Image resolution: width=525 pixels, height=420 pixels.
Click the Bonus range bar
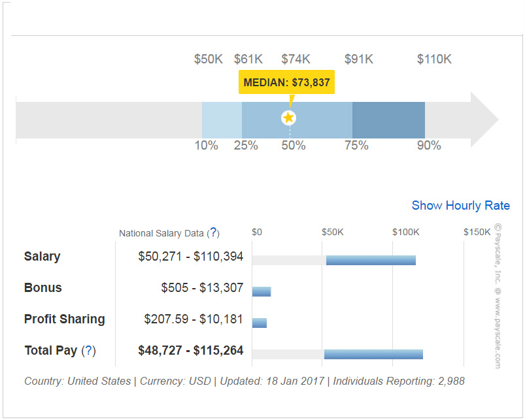click(262, 291)
